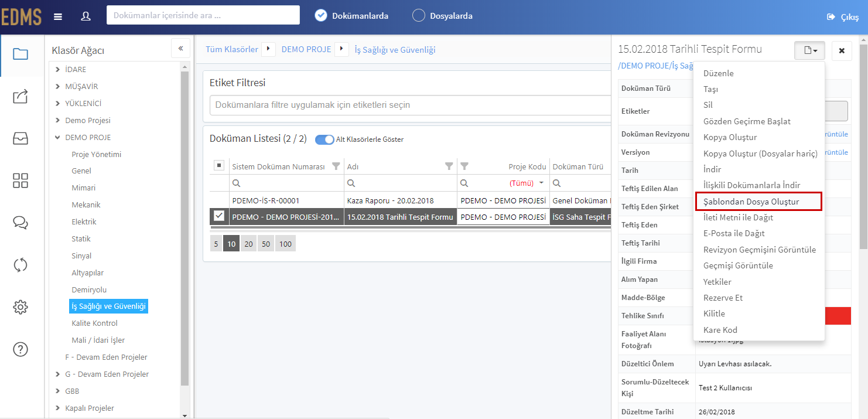This screenshot has height=419, width=868.
Task: Select Kare Kod from the menu
Action: [720, 330]
